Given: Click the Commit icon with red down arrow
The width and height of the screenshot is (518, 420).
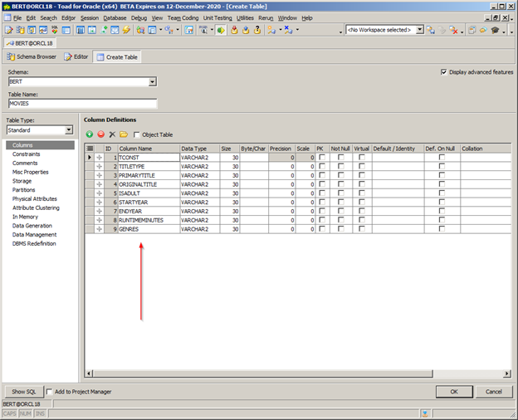Looking at the screenshot, I should click(234, 30).
